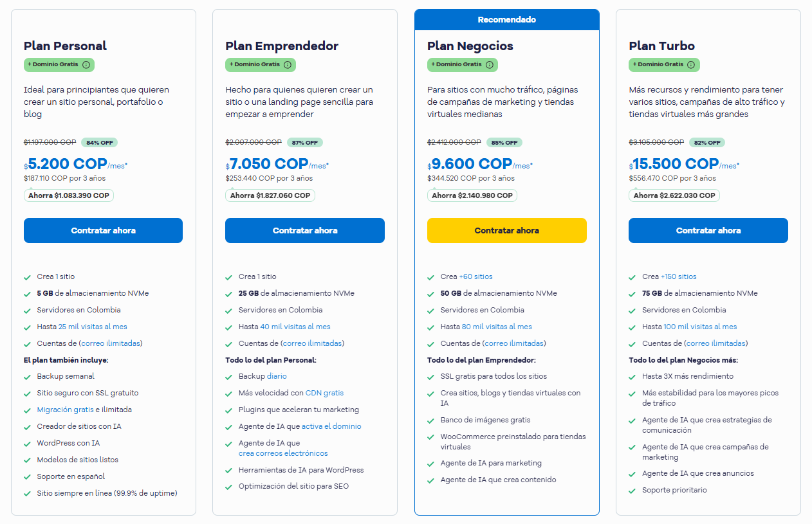Click the checkmark next to Soporte prioritario

[x=632, y=490]
